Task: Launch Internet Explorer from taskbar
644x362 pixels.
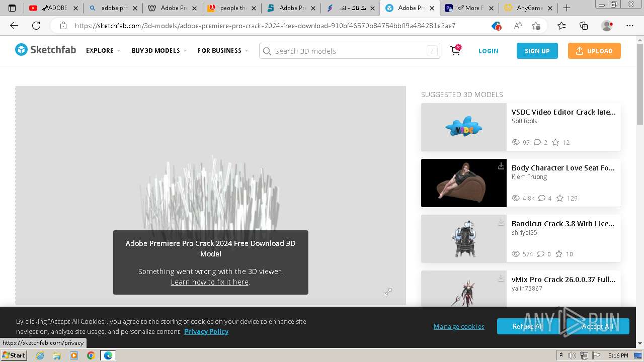Action: pos(40,355)
